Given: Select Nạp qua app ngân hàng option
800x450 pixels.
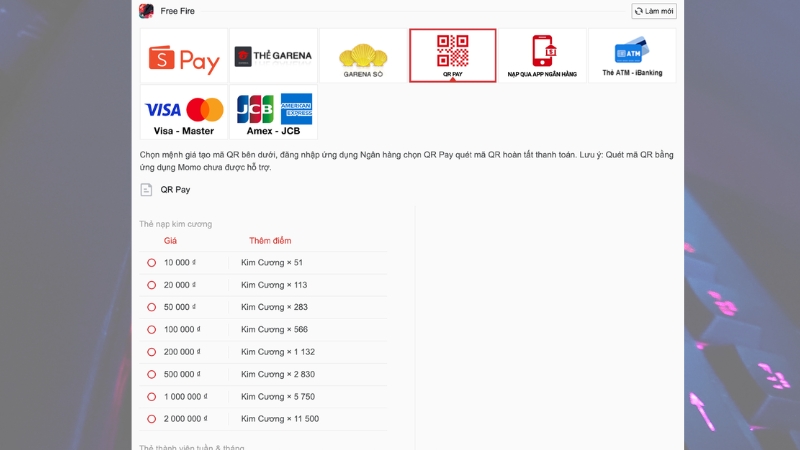Looking at the screenshot, I should (542, 56).
